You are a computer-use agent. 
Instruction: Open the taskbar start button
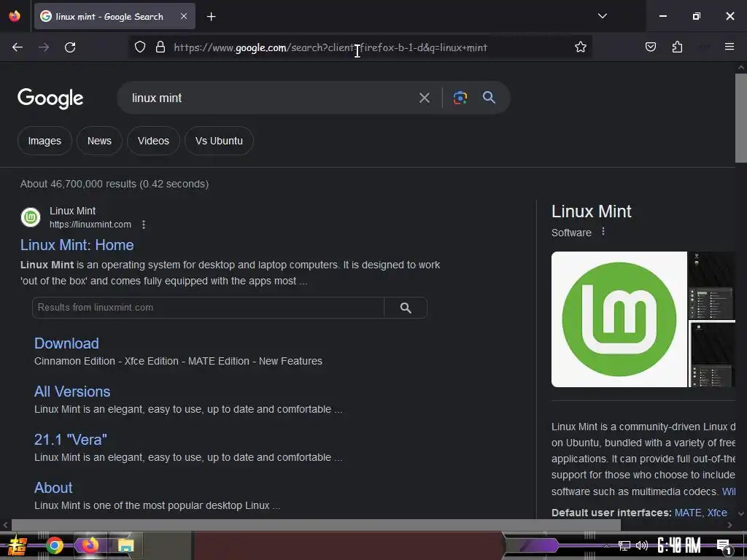point(18,545)
